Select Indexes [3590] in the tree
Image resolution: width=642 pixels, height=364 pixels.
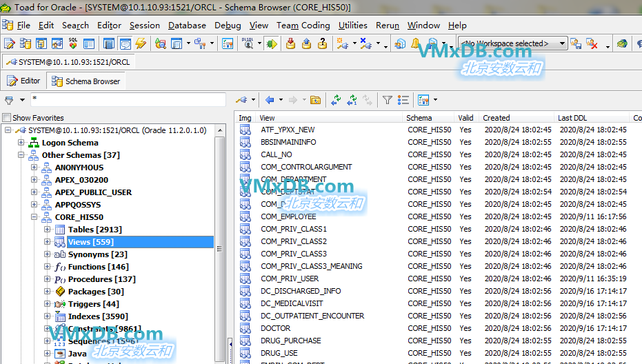tap(98, 316)
